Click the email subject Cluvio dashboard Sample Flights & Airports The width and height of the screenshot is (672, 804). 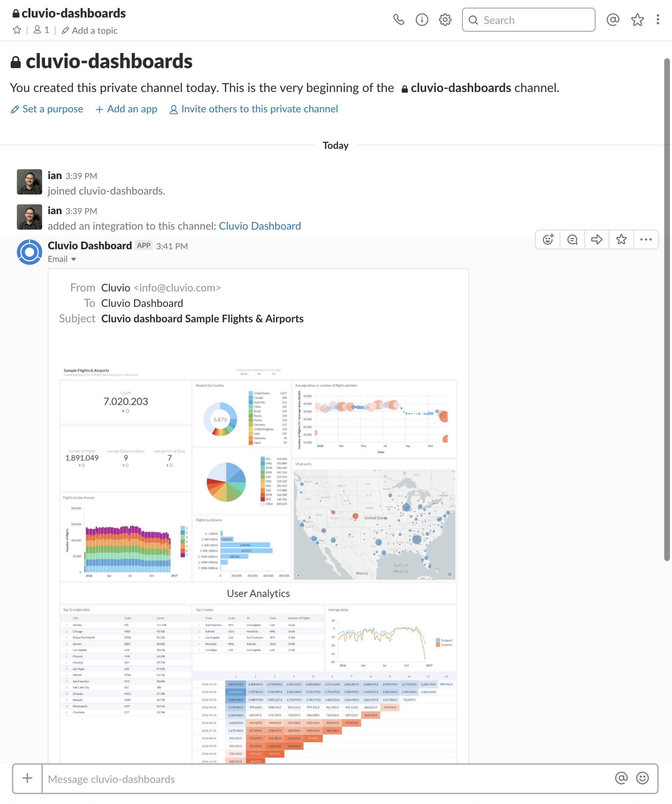[202, 319]
